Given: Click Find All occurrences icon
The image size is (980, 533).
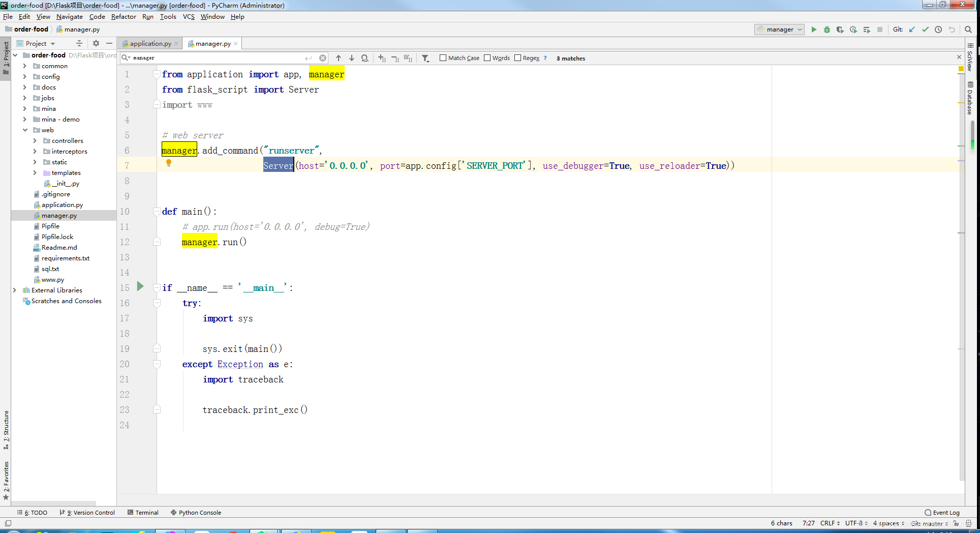Looking at the screenshot, I should click(365, 58).
